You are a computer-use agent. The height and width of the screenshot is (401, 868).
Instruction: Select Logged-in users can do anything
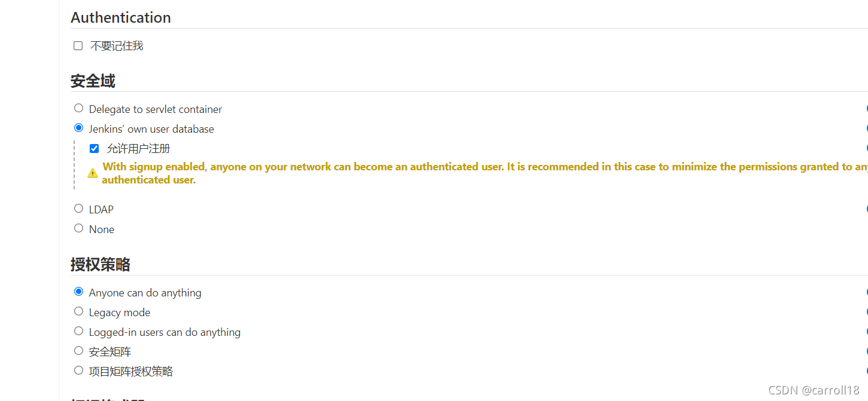point(78,331)
